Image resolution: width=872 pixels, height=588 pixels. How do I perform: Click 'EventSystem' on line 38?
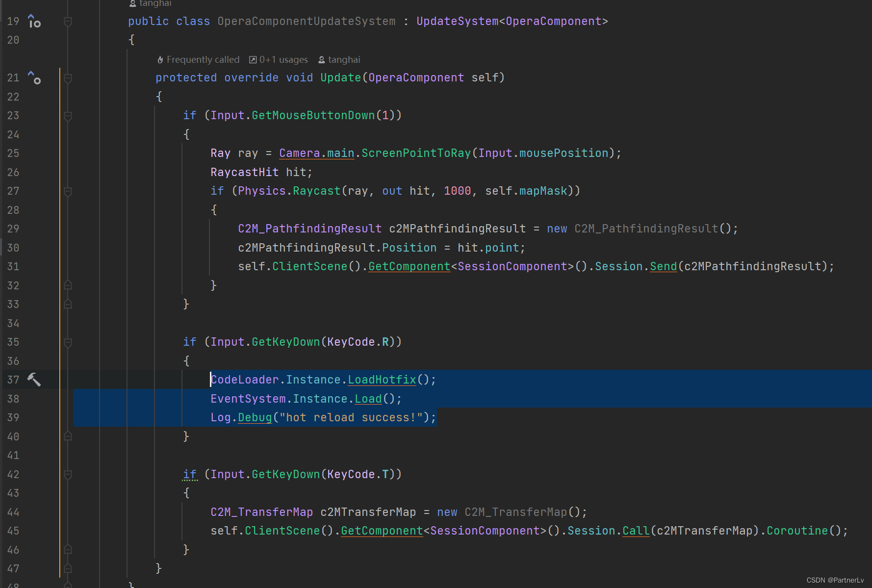248,399
